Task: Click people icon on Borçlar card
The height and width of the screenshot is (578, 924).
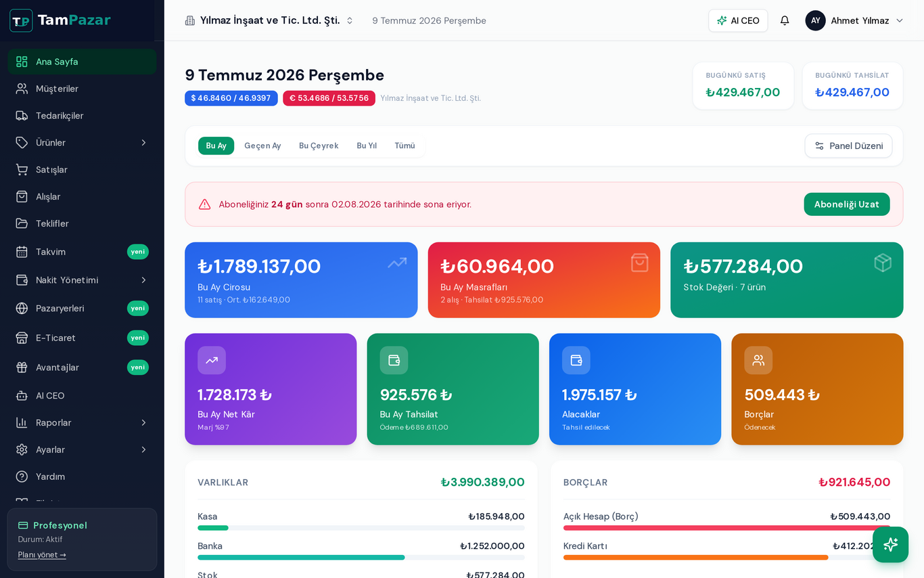Action: [x=758, y=360]
